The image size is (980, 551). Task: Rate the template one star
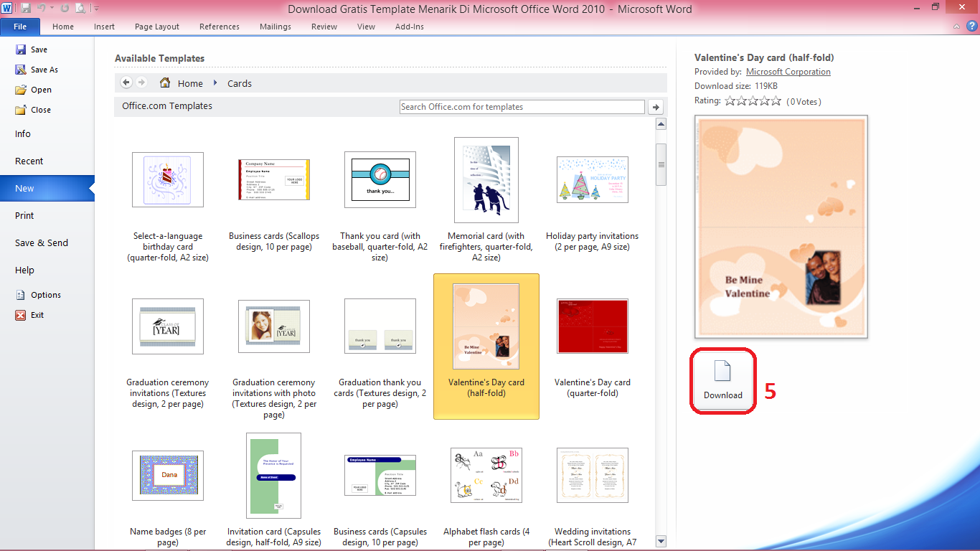(730, 101)
